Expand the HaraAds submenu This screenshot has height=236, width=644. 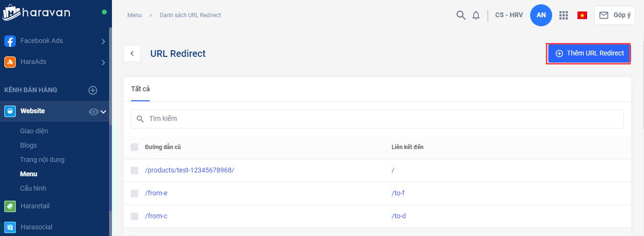(103, 62)
